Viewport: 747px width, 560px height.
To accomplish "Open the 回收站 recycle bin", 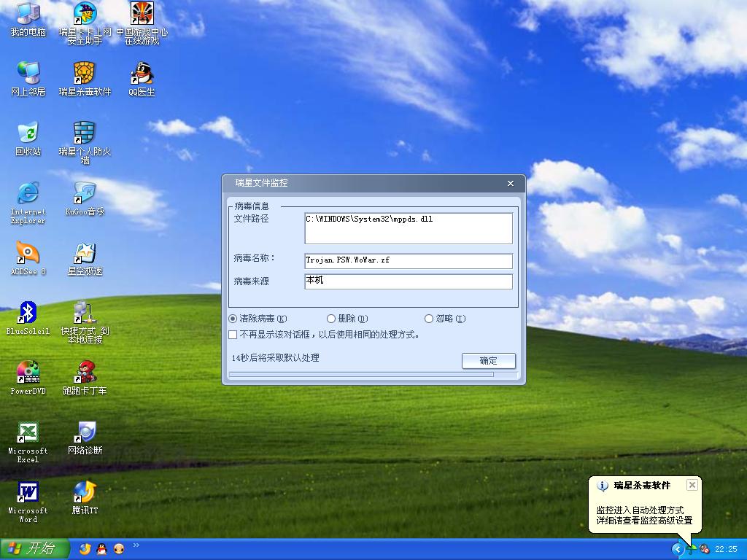I will 28,139.
